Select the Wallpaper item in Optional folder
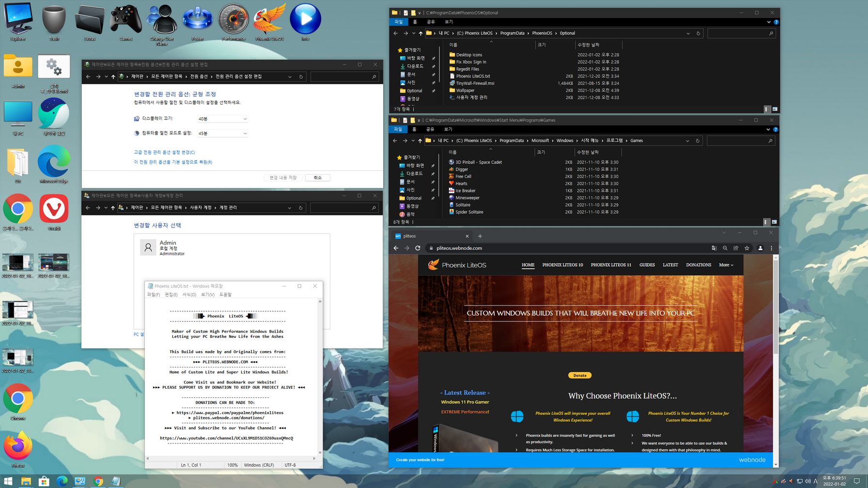This screenshot has width=868, height=488. pos(465,90)
